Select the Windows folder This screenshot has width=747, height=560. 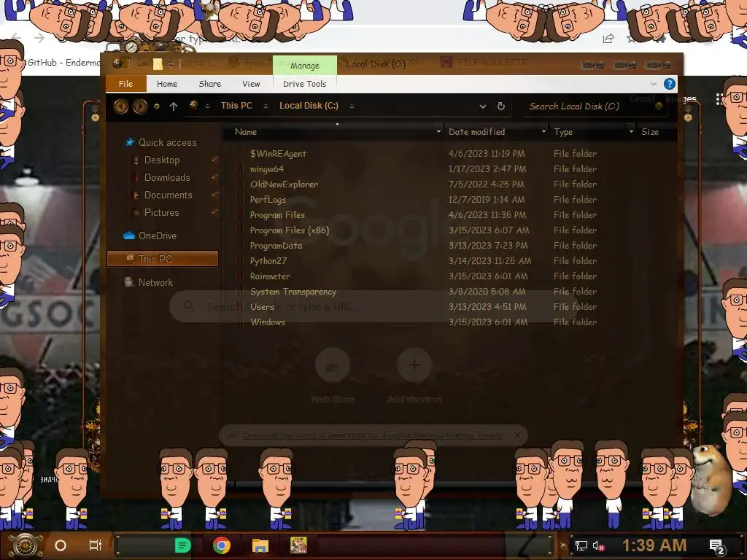coord(268,322)
